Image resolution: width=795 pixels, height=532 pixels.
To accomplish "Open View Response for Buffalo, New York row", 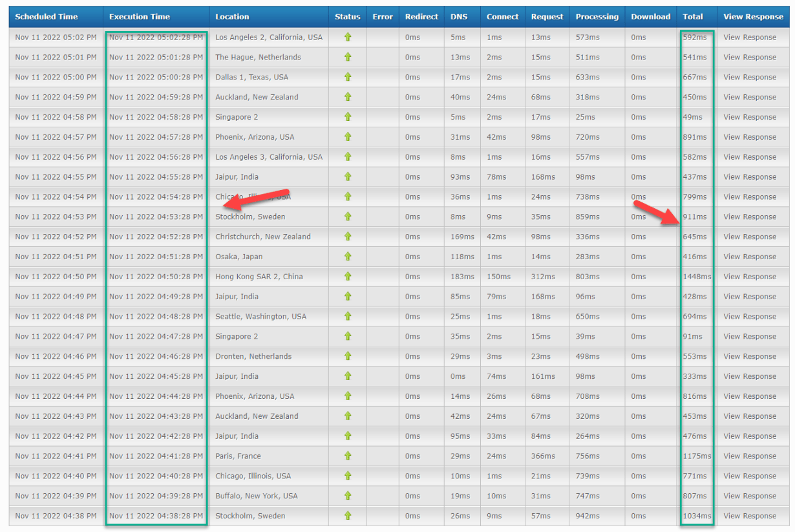I will click(750, 496).
